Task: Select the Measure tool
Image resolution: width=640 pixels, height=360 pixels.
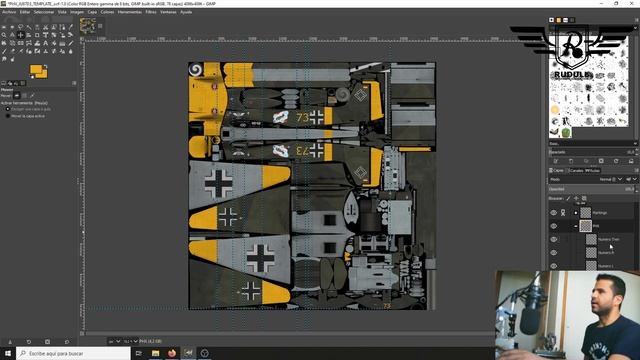Action: click(x=12, y=35)
